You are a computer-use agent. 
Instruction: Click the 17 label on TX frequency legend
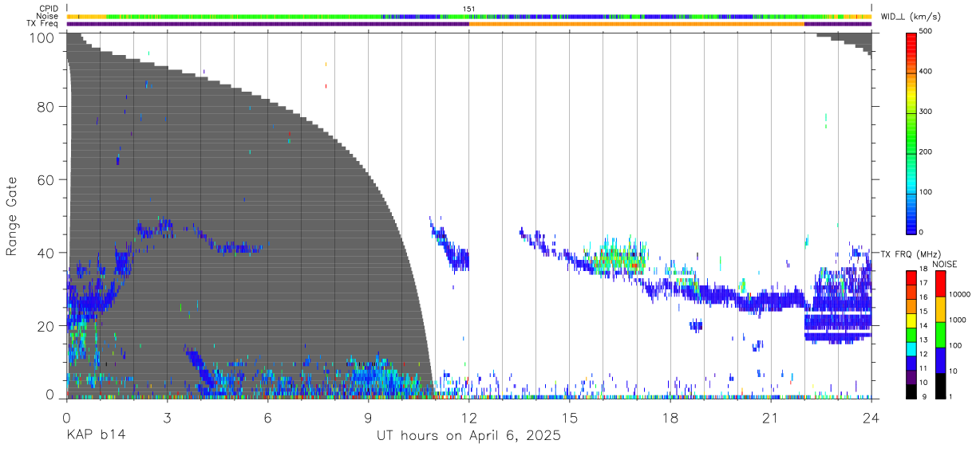923,283
